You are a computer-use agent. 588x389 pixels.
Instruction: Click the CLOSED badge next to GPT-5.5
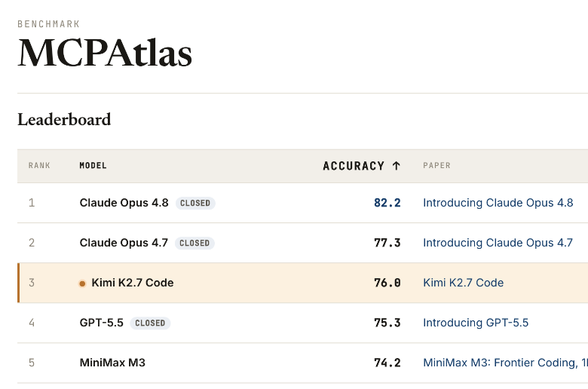[x=150, y=323]
